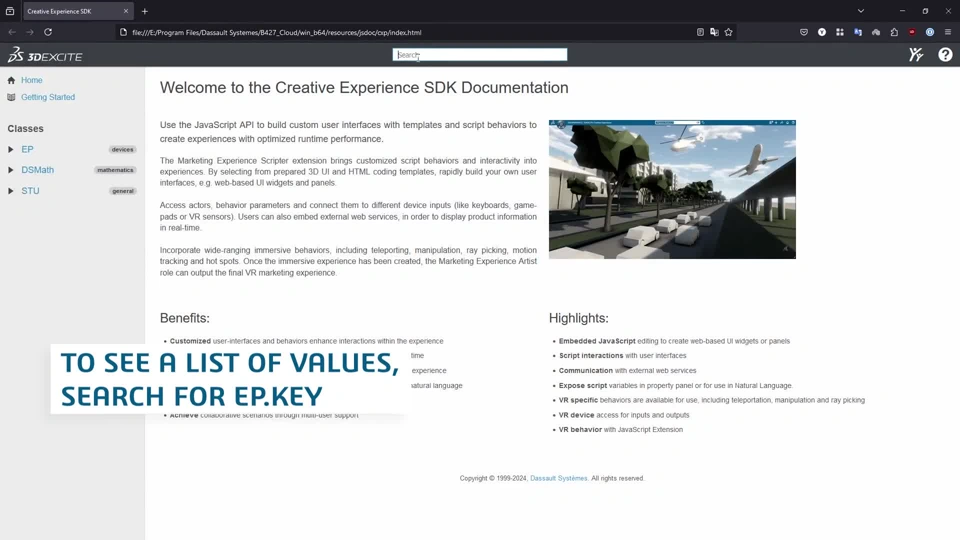Click the Benefits: heading

click(x=184, y=318)
